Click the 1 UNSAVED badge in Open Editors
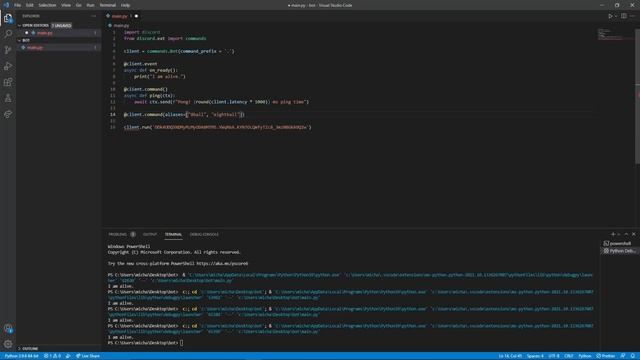Screen dimensions: 640x360 point(62,25)
